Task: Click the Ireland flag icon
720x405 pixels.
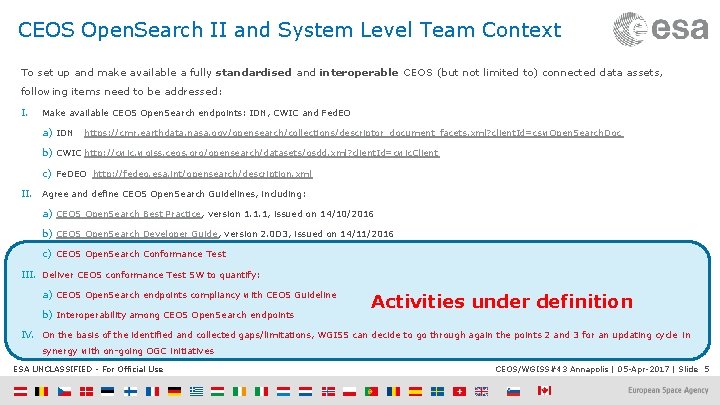Action: click(239, 391)
